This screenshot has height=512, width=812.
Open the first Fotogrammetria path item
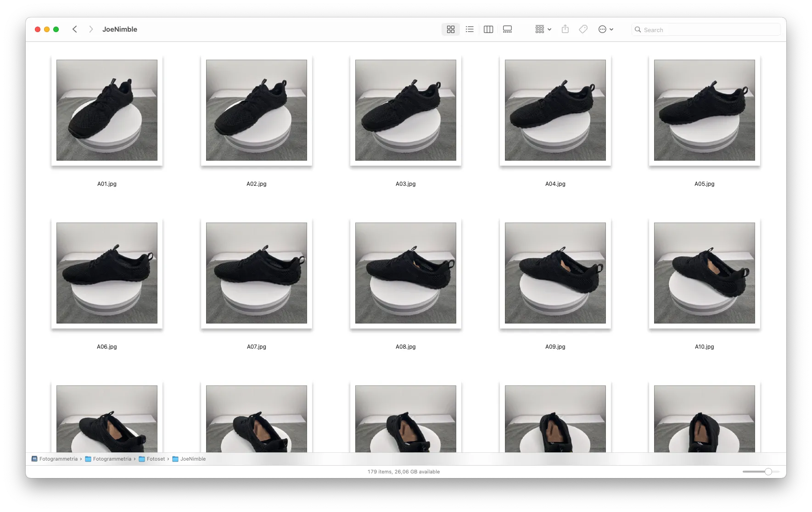[x=58, y=459]
